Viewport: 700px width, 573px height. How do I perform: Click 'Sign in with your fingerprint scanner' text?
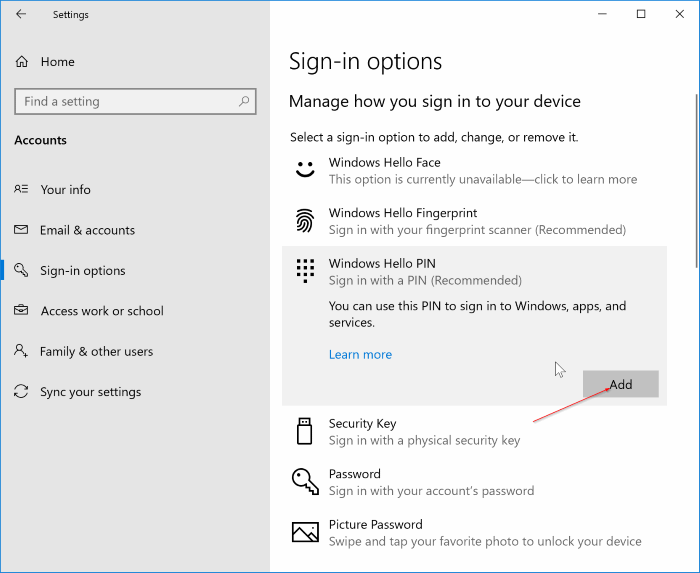pos(477,230)
